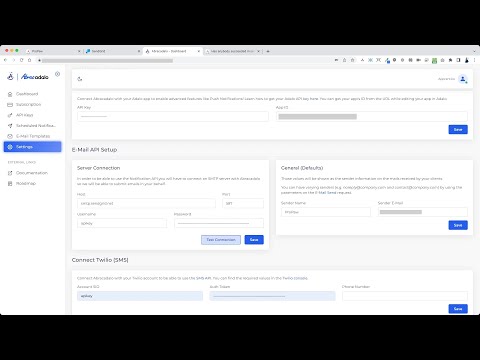Save the Server Connection settings
480x360 pixels.
(254, 240)
